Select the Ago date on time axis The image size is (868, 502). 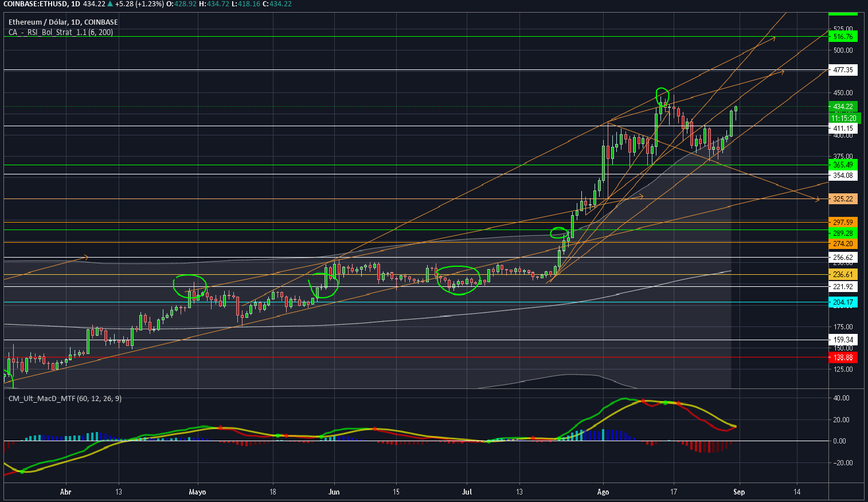pyautogui.click(x=603, y=492)
